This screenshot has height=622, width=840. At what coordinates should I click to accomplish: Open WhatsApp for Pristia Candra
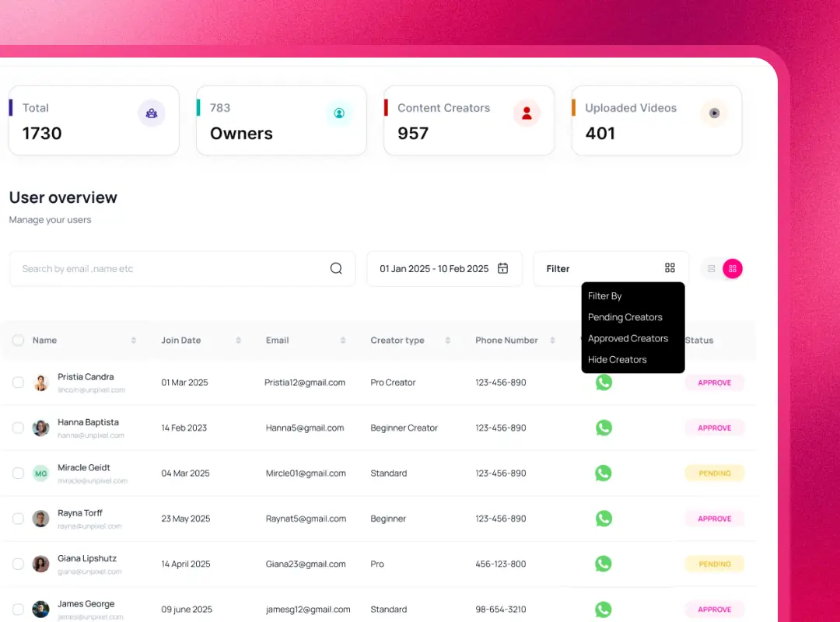pos(604,383)
